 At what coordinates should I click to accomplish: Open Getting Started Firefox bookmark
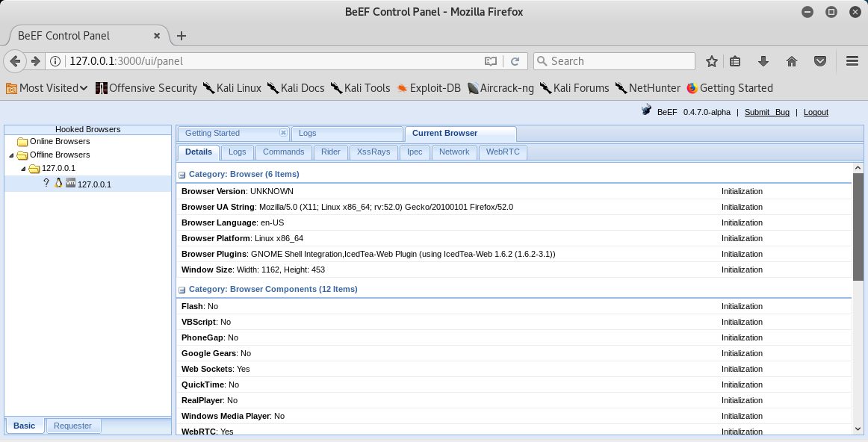point(730,88)
